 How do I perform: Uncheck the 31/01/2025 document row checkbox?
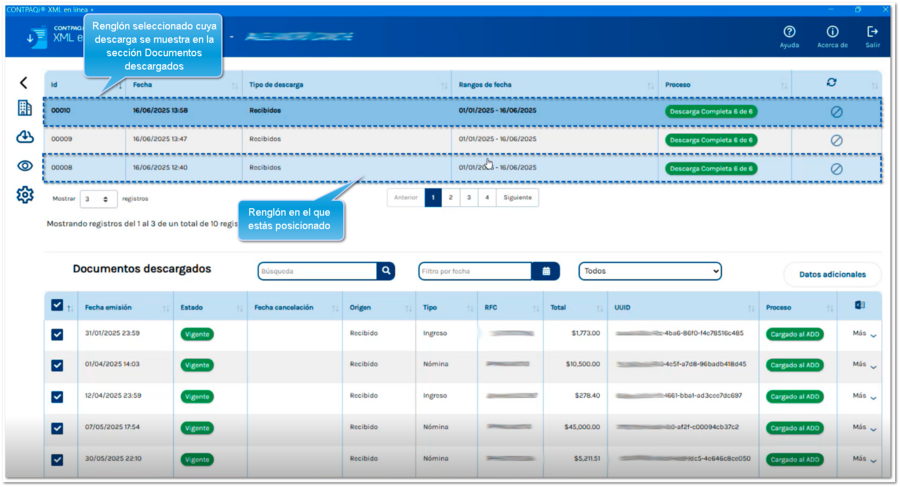(57, 335)
